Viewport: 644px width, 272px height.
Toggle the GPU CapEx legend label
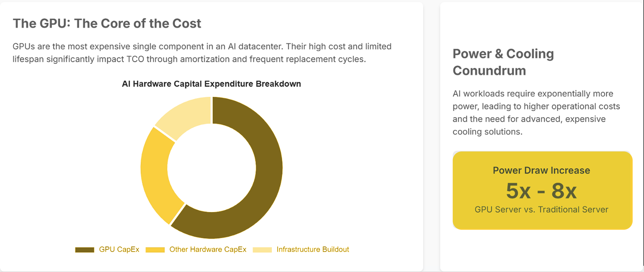[119, 249]
